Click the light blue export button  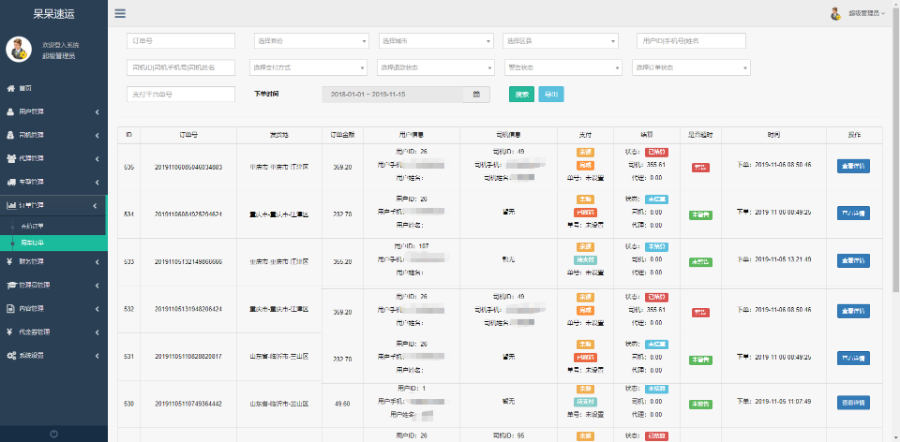551,94
